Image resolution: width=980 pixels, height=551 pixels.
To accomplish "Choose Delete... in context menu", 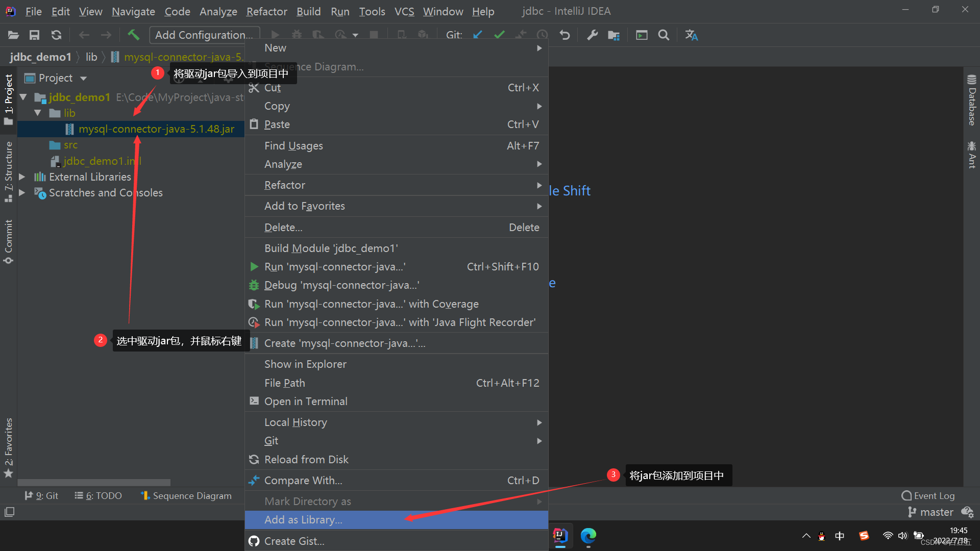I will point(396,228).
